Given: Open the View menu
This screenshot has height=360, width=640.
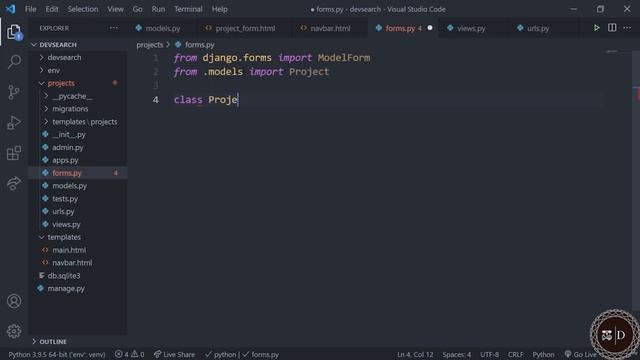Looking at the screenshot, I should coord(116,9).
